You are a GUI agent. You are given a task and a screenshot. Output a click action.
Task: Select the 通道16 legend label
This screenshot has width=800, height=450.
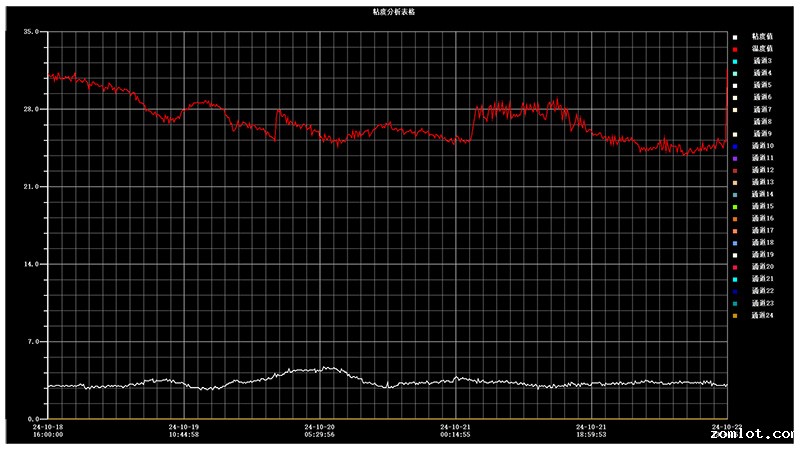763,218
